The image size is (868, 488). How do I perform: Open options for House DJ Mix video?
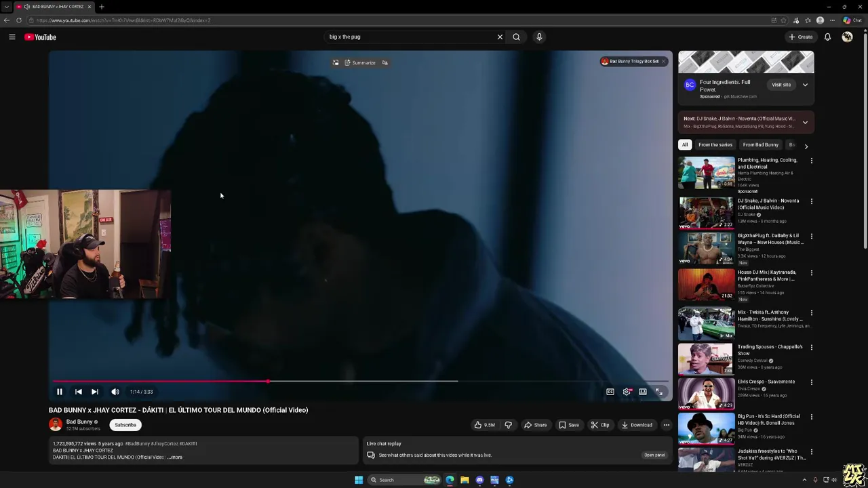(811, 273)
